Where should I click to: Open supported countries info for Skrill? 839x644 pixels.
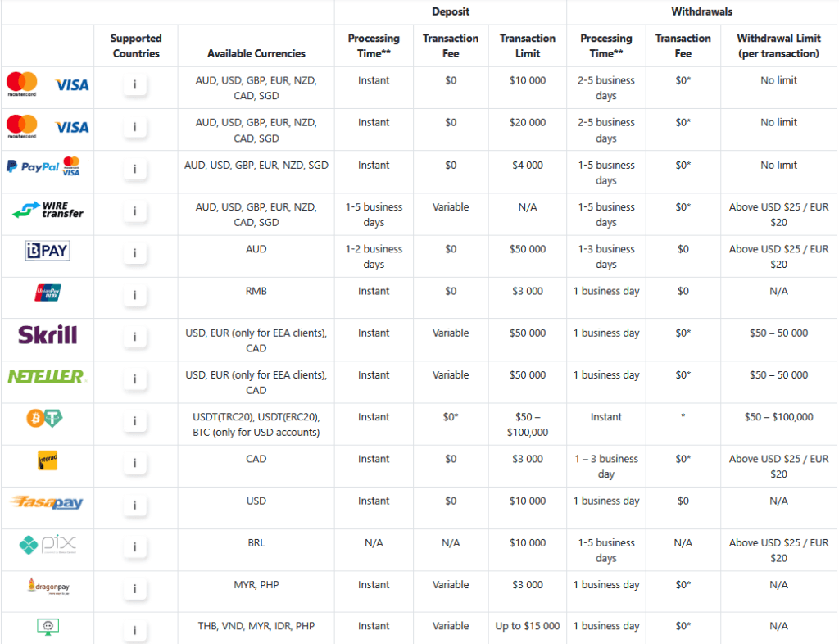[135, 336]
